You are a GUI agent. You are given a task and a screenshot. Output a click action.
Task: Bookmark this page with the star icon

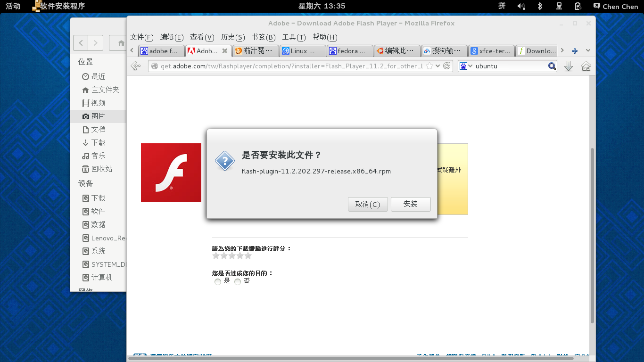click(429, 66)
